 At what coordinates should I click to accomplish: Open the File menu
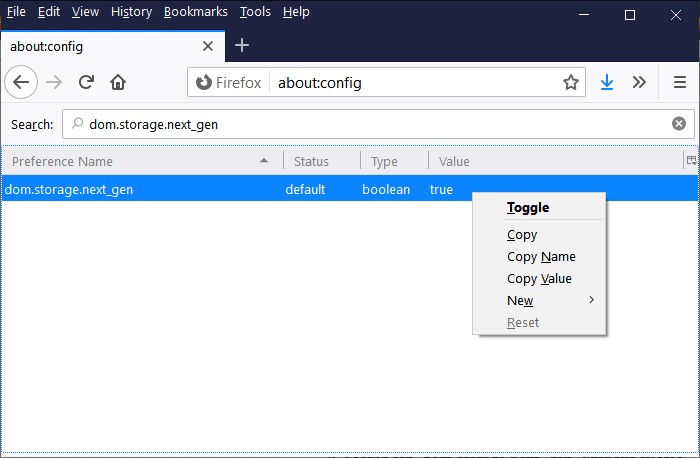coord(16,12)
